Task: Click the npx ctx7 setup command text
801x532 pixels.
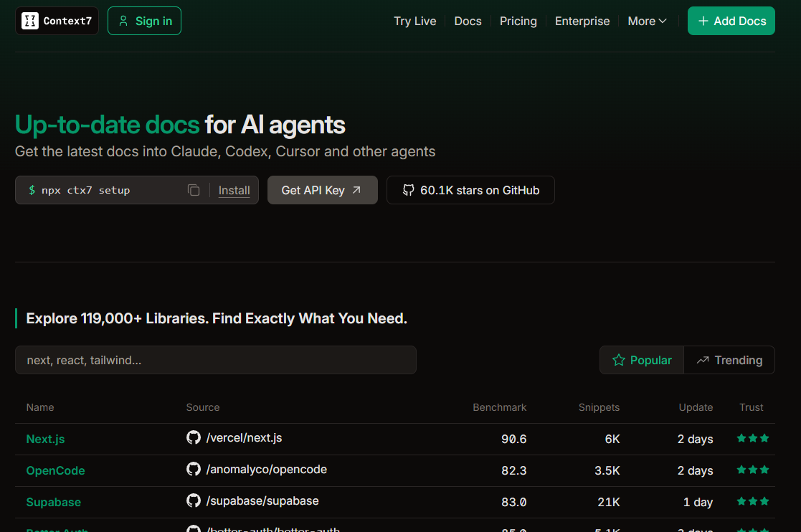Action: tap(86, 190)
